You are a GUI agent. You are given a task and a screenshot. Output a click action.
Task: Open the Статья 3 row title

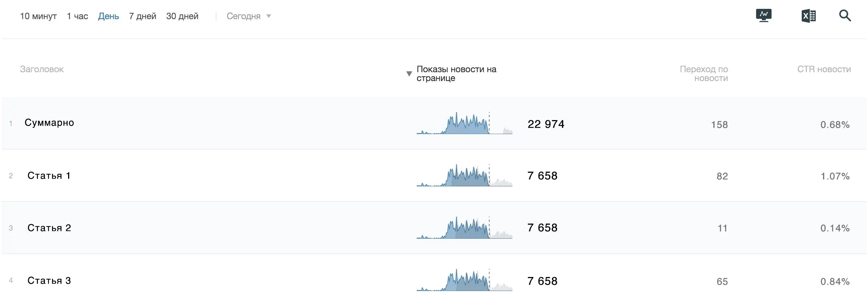click(49, 281)
